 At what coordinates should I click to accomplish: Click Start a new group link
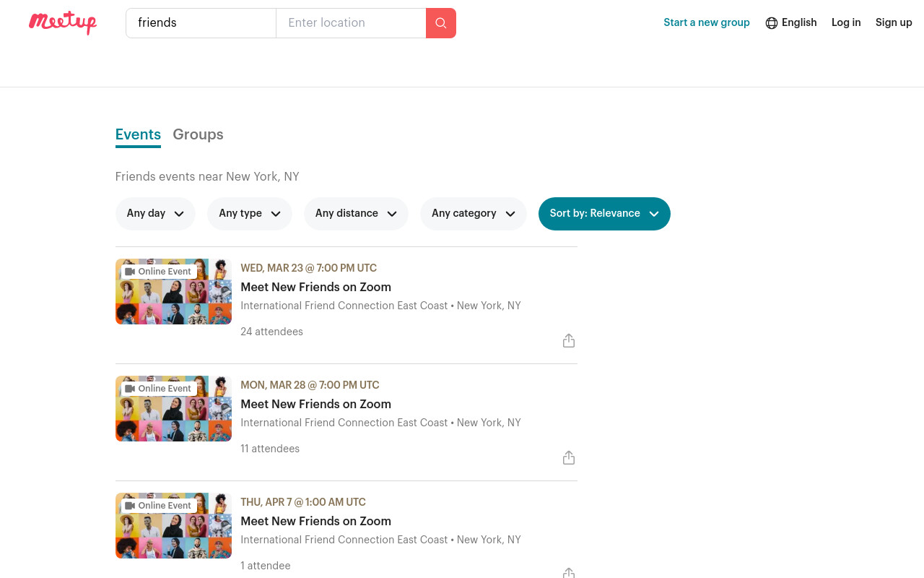tap(707, 23)
